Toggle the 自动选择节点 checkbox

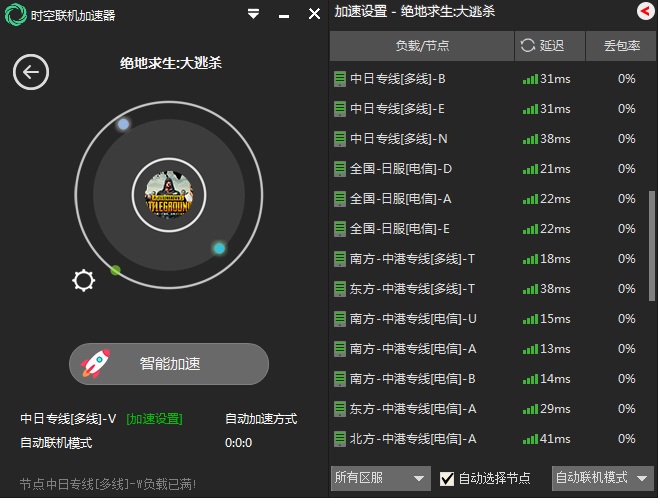point(447,478)
